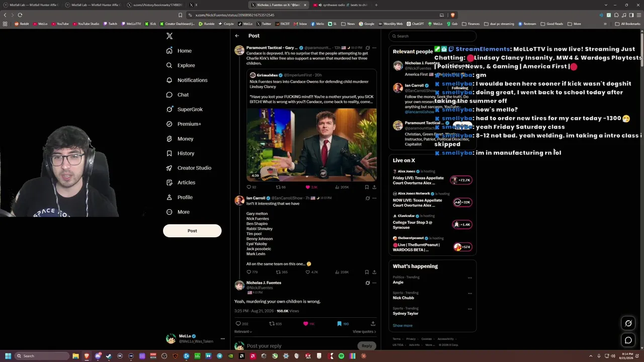
Task: Open the Relevant replies sort dropdown
Action: [243, 332]
